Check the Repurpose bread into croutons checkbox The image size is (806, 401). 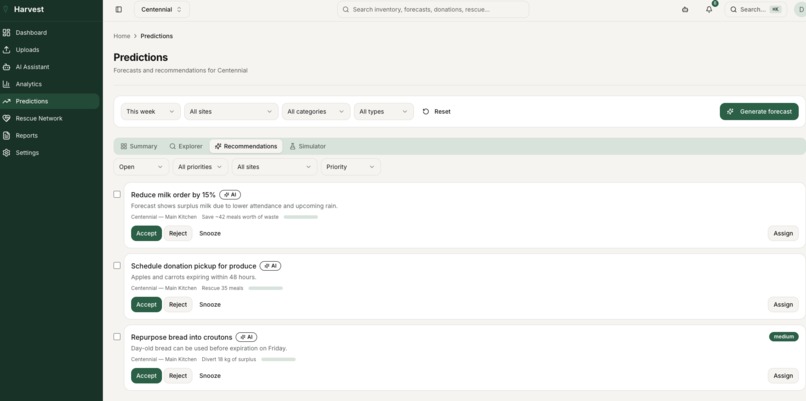tap(117, 337)
